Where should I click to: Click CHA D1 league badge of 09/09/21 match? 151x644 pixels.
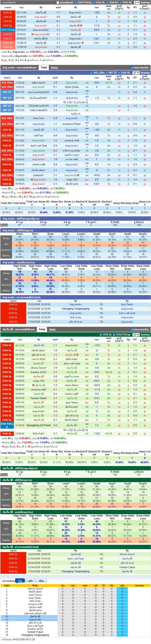(8, 38)
